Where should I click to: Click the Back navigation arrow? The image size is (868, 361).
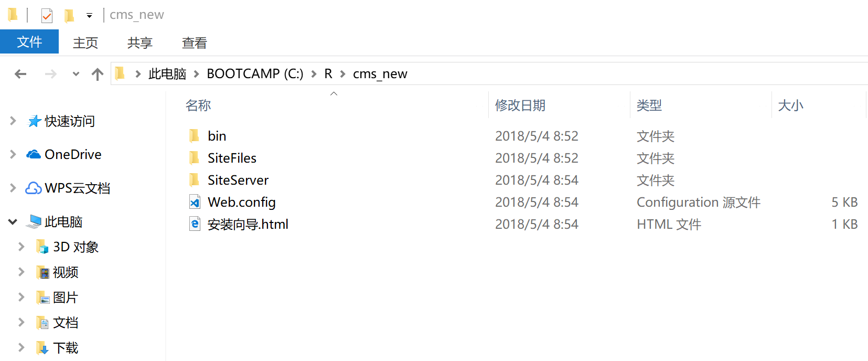(20, 74)
